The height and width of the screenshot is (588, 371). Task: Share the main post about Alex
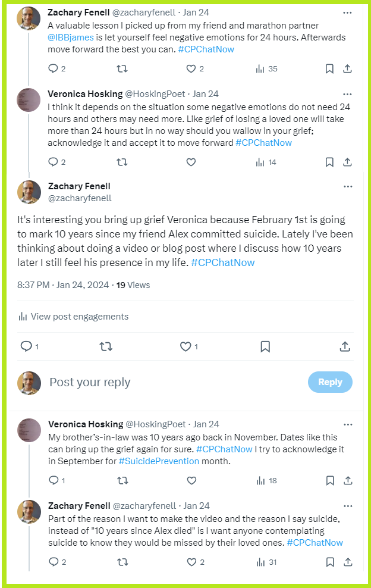point(344,346)
